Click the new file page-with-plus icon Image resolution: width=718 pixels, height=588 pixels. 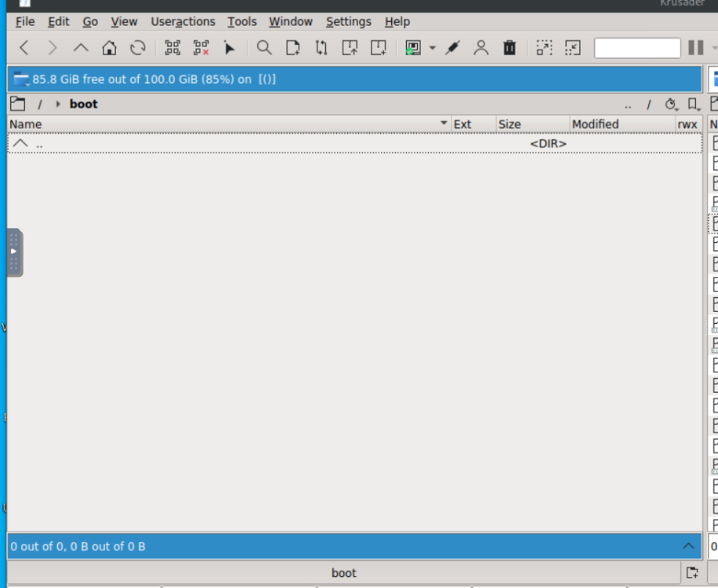point(292,48)
